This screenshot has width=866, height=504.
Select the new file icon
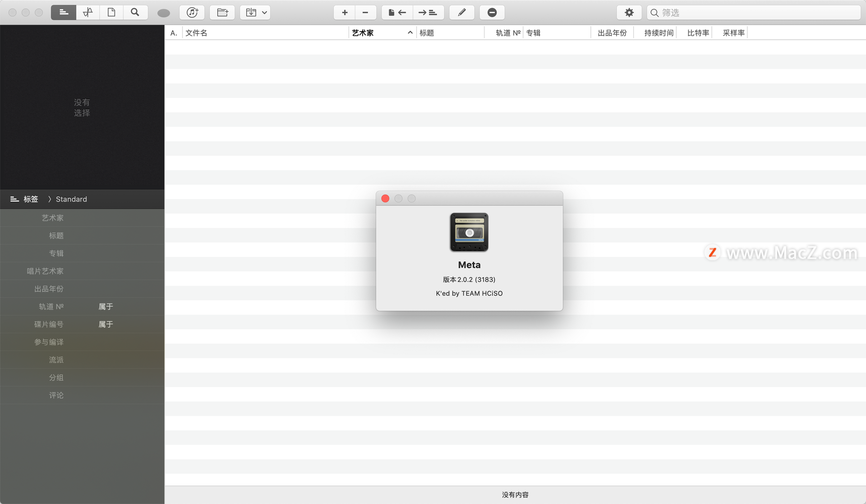click(111, 12)
